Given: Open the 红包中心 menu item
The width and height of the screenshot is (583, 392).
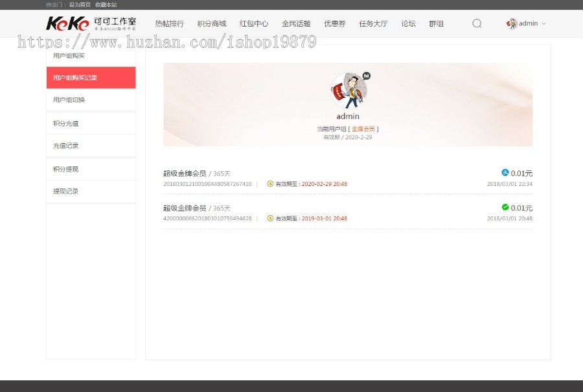Looking at the screenshot, I should [x=254, y=23].
